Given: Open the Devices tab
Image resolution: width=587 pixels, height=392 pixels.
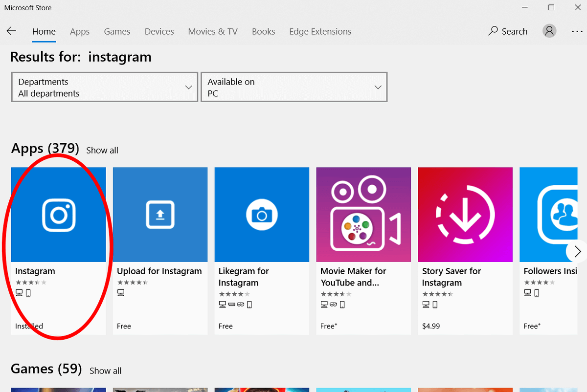Looking at the screenshot, I should [159, 31].
